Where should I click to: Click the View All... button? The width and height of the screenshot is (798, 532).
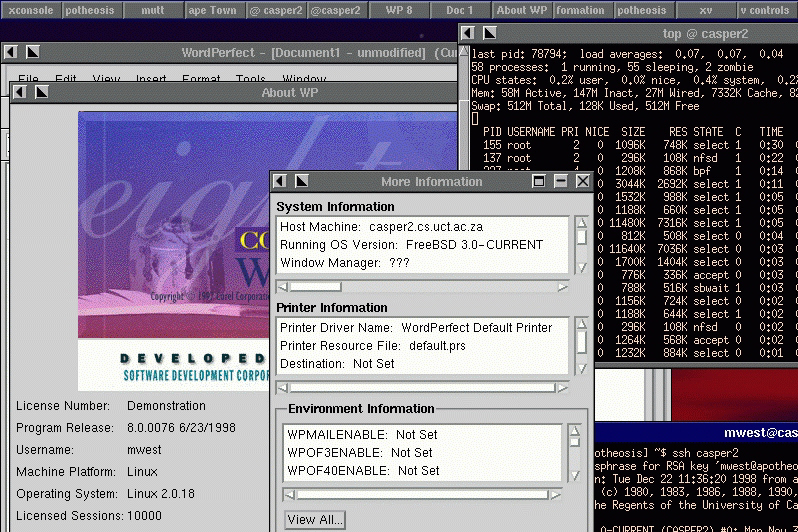click(x=315, y=520)
